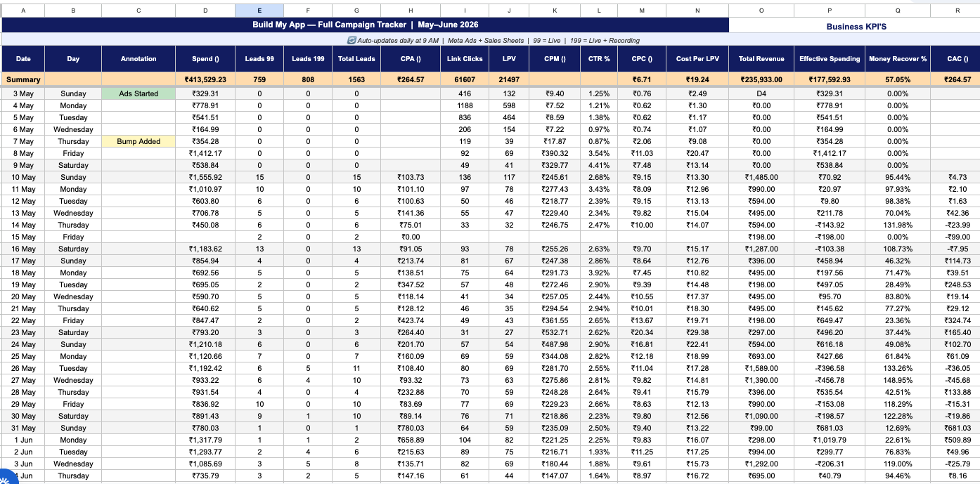Click summary total leads 1563
This screenshot has height=484, width=980.
pyautogui.click(x=356, y=79)
